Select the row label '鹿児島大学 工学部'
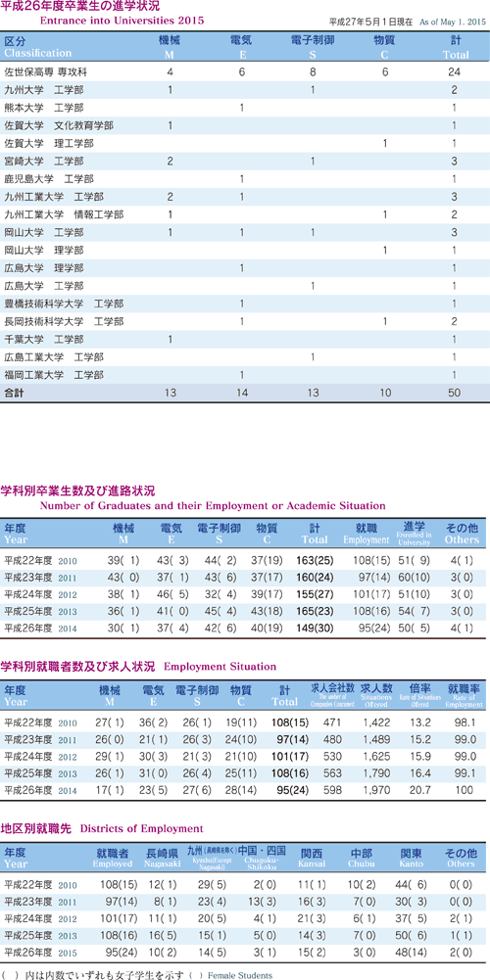 [49, 179]
